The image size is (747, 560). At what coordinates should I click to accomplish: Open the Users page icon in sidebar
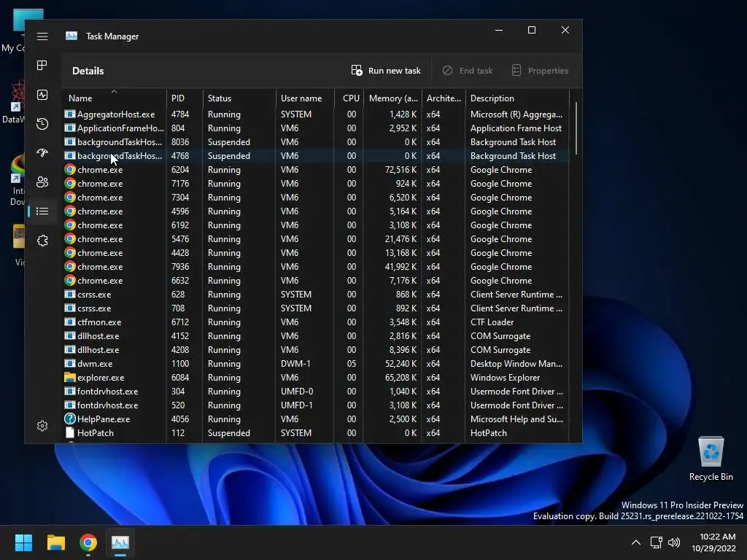pyautogui.click(x=42, y=182)
